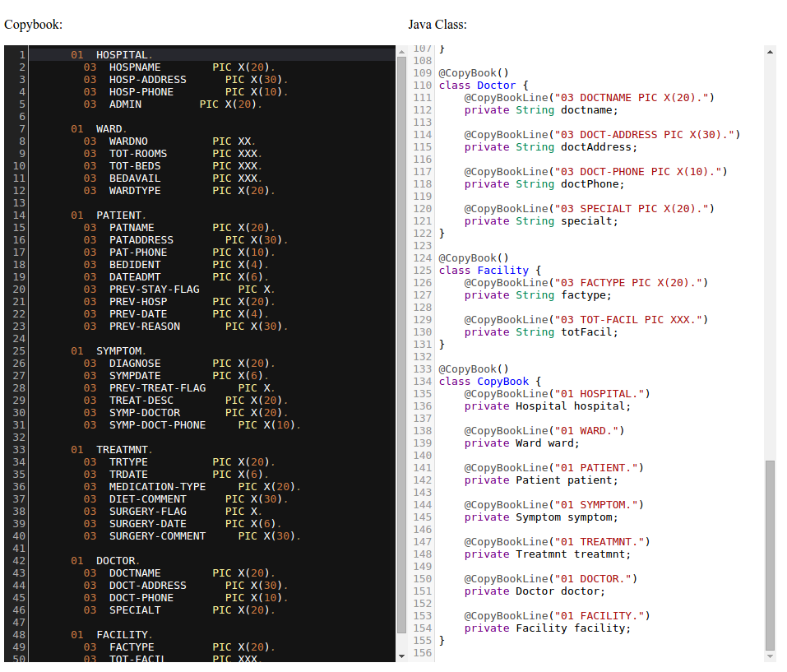Click 'private String specialt;' line
The width and height of the screenshot is (787, 672).
point(541,221)
